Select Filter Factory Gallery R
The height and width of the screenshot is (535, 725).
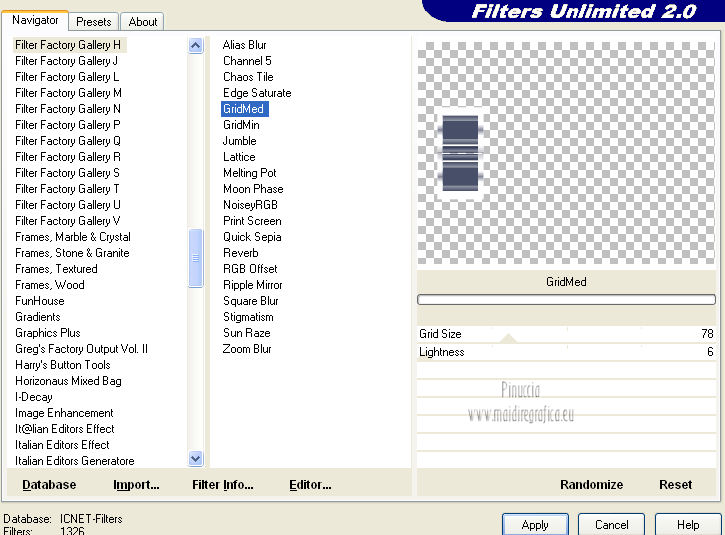point(68,157)
